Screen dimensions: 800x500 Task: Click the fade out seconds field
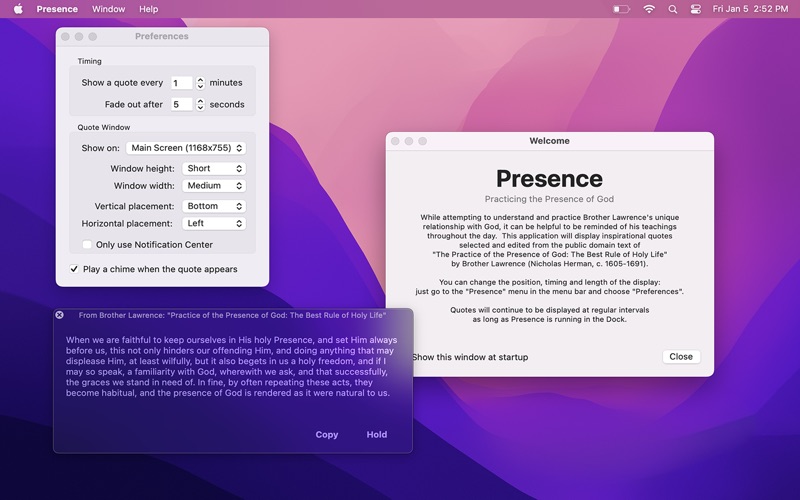(181, 104)
